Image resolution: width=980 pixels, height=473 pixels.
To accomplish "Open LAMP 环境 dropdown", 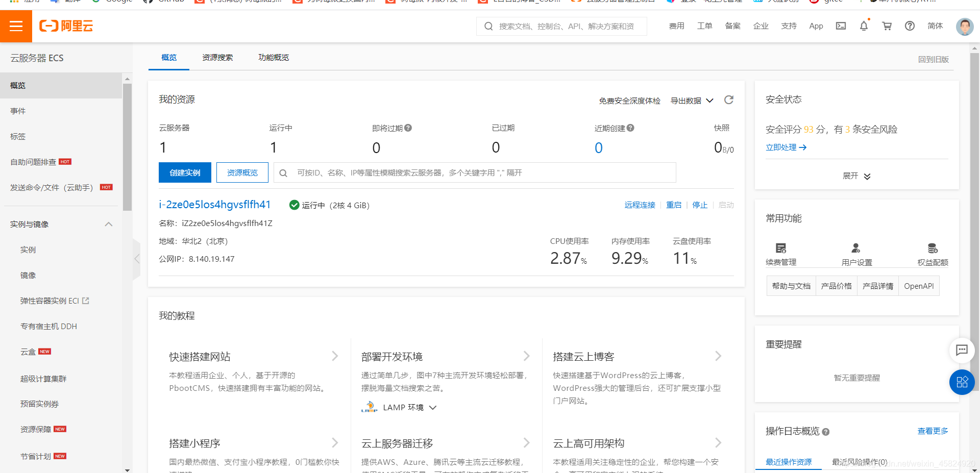I will (410, 408).
